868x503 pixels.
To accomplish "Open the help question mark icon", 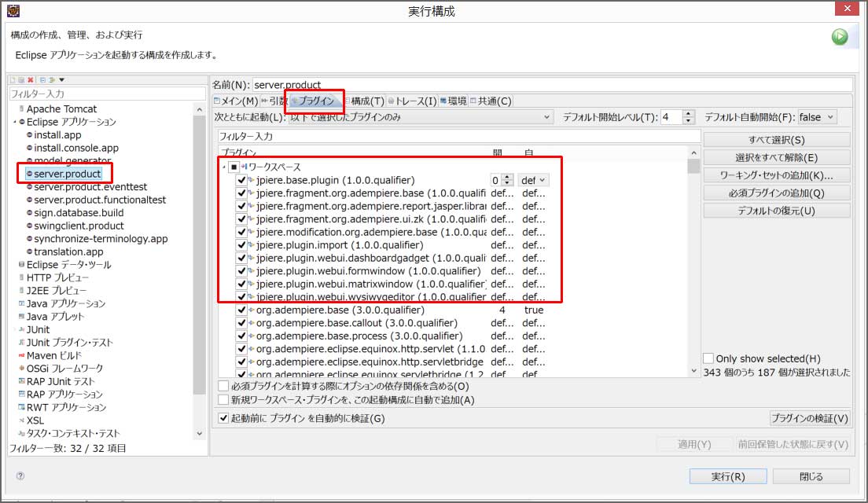I will [20, 476].
